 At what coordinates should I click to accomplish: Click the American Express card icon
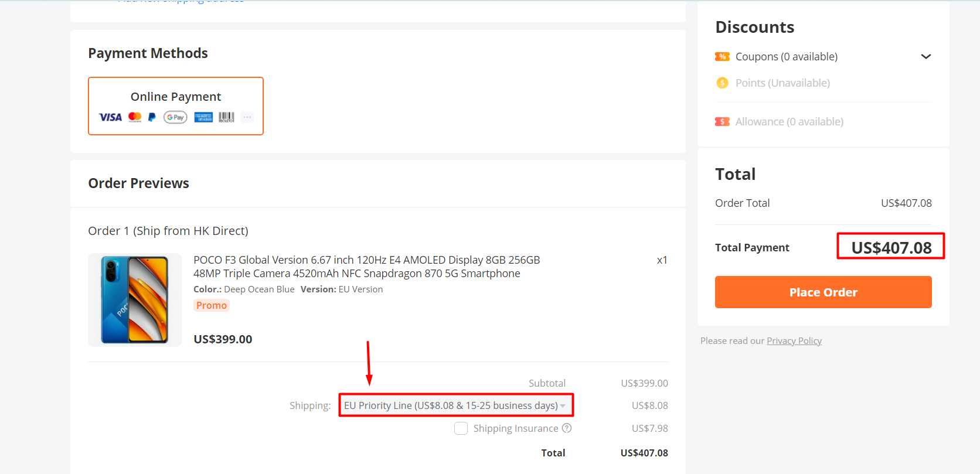203,117
